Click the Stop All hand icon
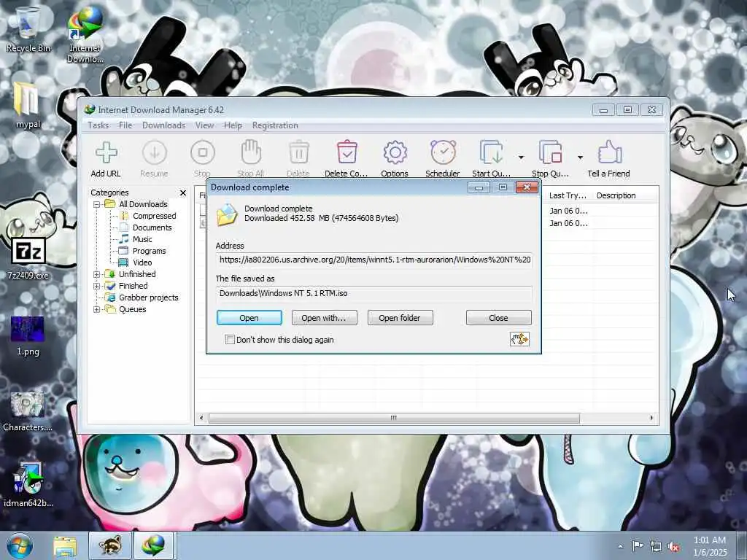 (251, 152)
